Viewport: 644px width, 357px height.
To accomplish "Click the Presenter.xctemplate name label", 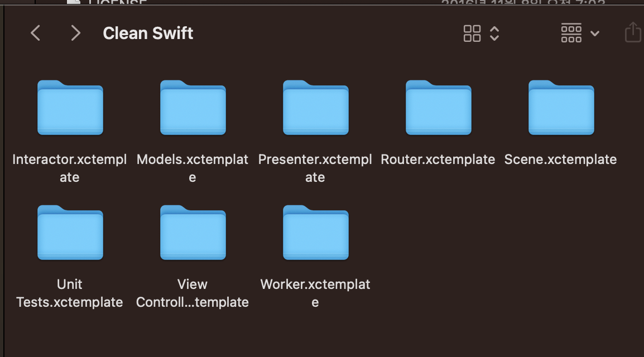I will (x=315, y=168).
